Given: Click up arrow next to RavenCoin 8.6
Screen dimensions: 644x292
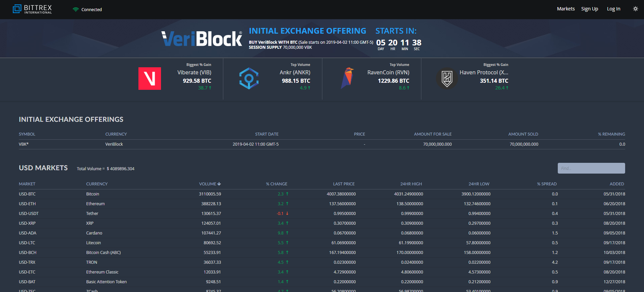Looking at the screenshot, I should tap(408, 88).
